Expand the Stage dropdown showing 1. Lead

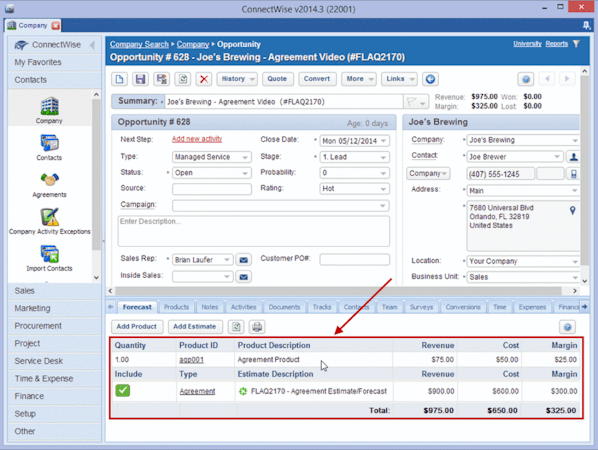(x=354, y=157)
